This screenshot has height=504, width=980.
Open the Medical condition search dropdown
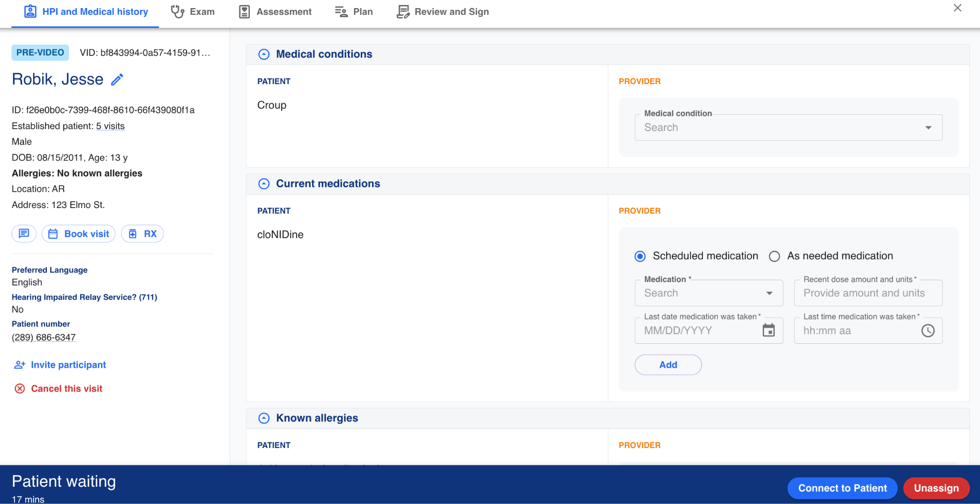point(788,128)
